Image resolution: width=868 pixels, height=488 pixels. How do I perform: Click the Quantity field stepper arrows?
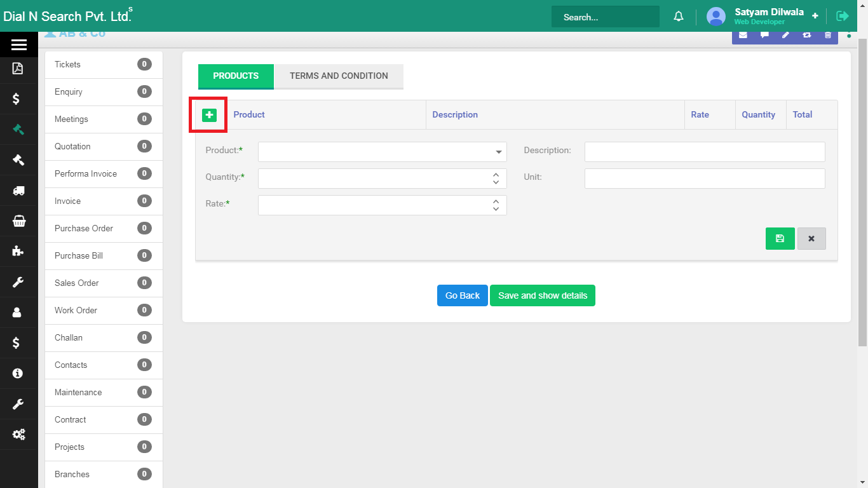[x=496, y=179]
